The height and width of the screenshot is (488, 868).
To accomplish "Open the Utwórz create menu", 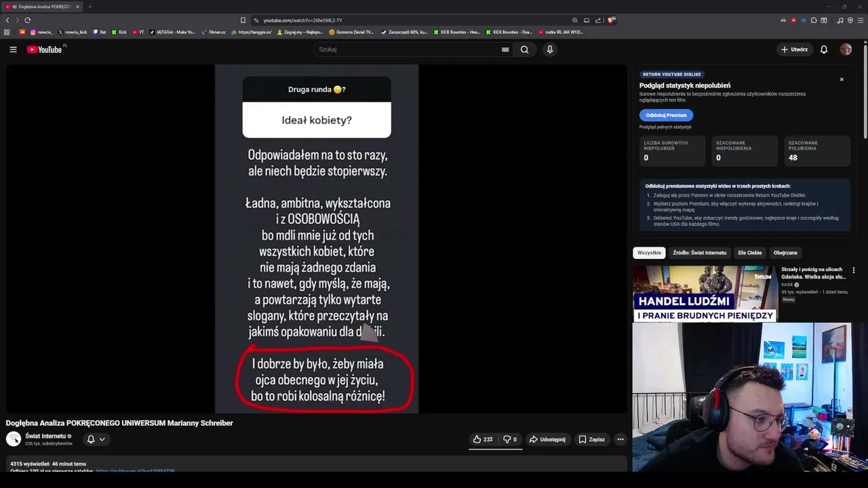I will pyautogui.click(x=794, y=49).
